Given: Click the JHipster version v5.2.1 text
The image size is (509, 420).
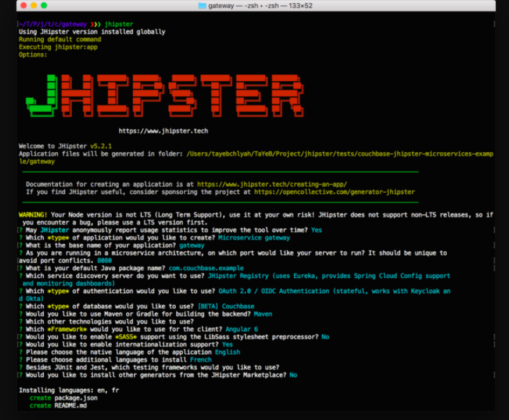Looking at the screenshot, I should 101,146.
